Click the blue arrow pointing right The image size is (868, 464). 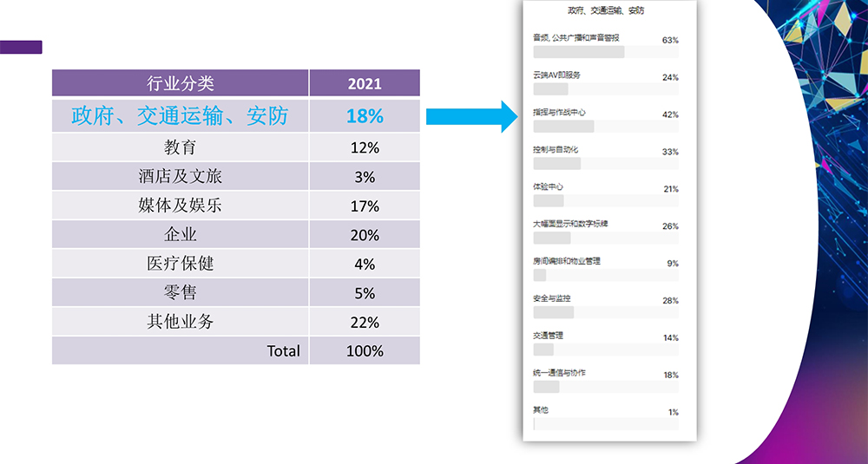[470, 116]
